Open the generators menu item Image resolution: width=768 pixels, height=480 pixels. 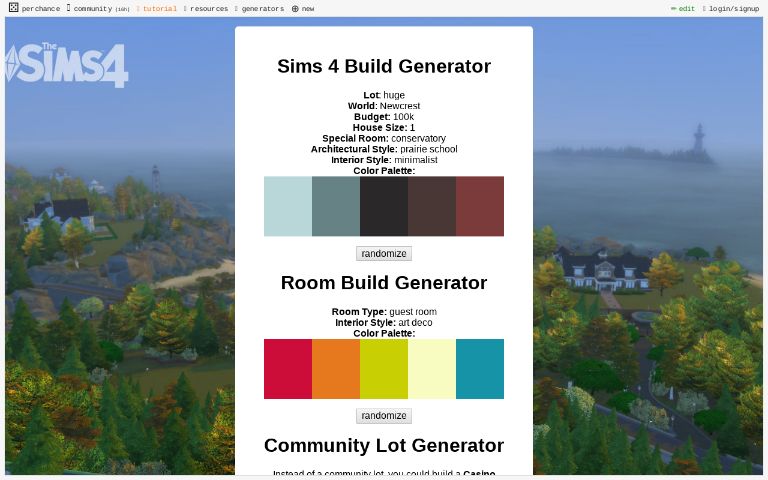[x=260, y=8]
